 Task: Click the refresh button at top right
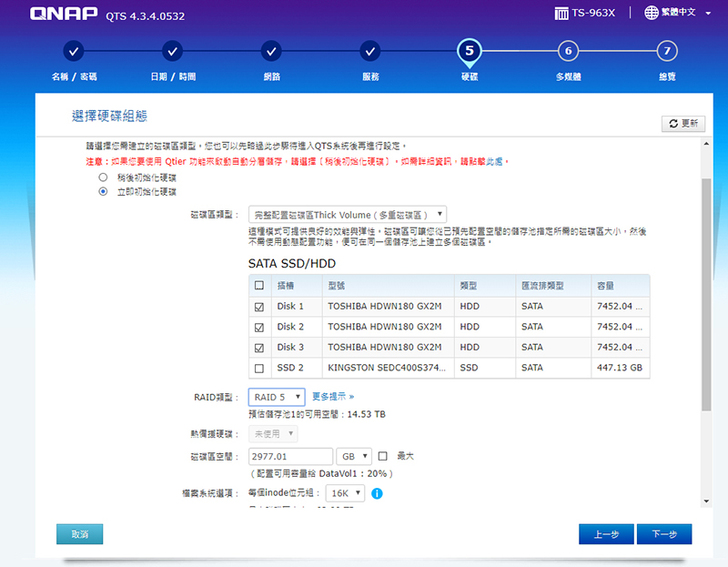(x=683, y=123)
